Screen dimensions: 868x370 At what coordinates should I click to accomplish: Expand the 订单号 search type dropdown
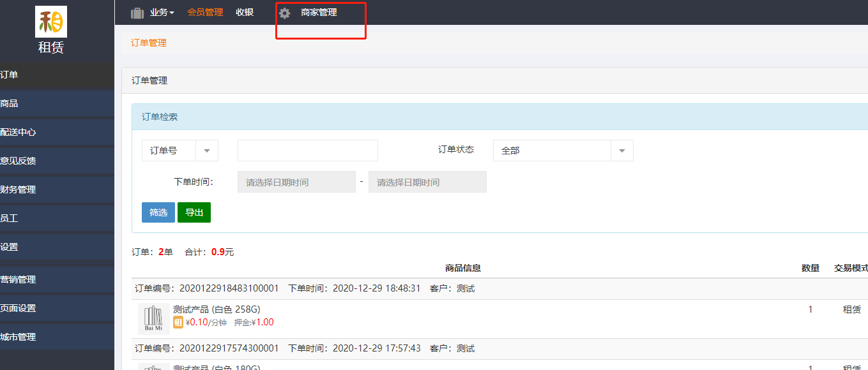pyautogui.click(x=180, y=151)
